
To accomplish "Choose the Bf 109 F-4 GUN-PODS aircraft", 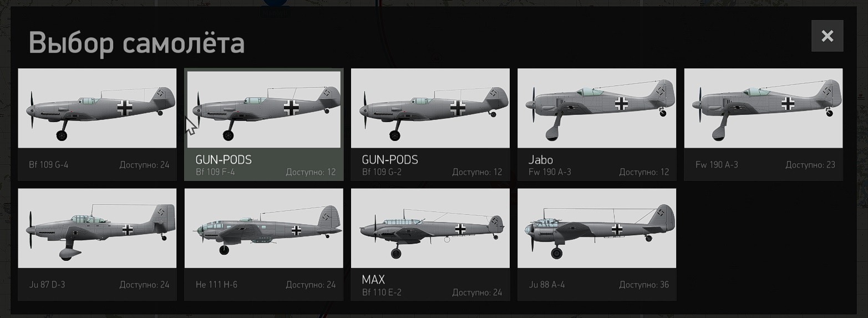I will 264,109.
